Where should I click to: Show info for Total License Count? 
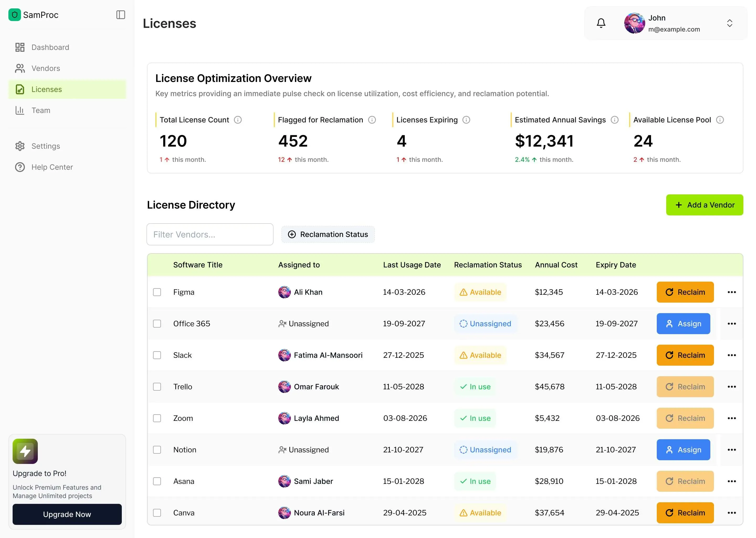coord(238,120)
